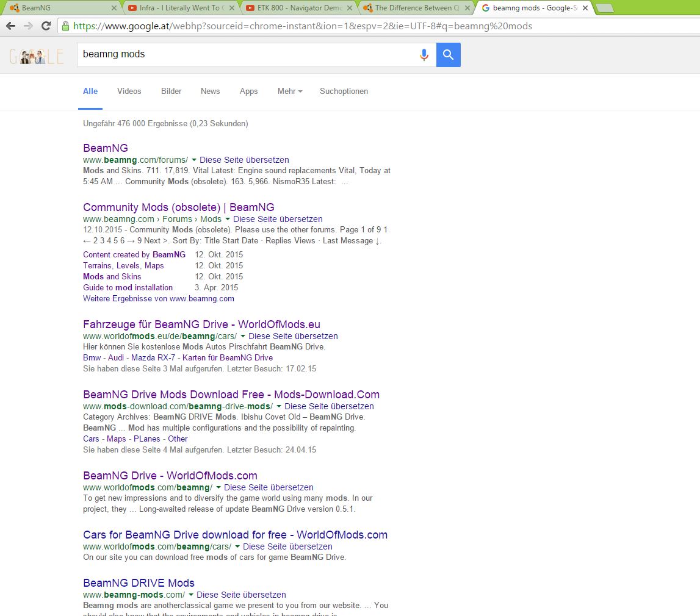Expand arrow next to Forums › Mods URL
The height and width of the screenshot is (616, 700).
[x=227, y=219]
